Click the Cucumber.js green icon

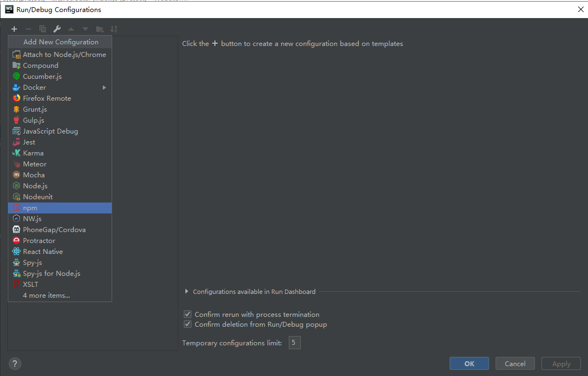point(16,76)
